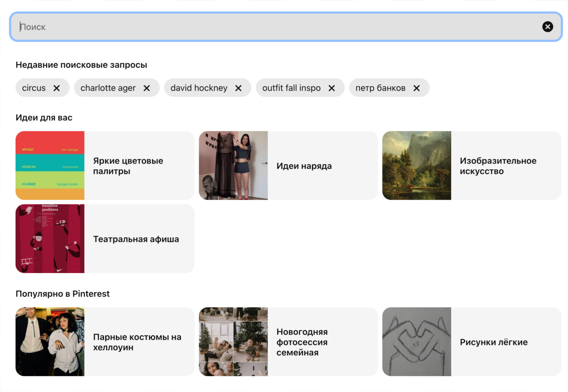Click the outfit photo thumbnail
Viewport: 568px width, 392px height.
click(x=233, y=166)
